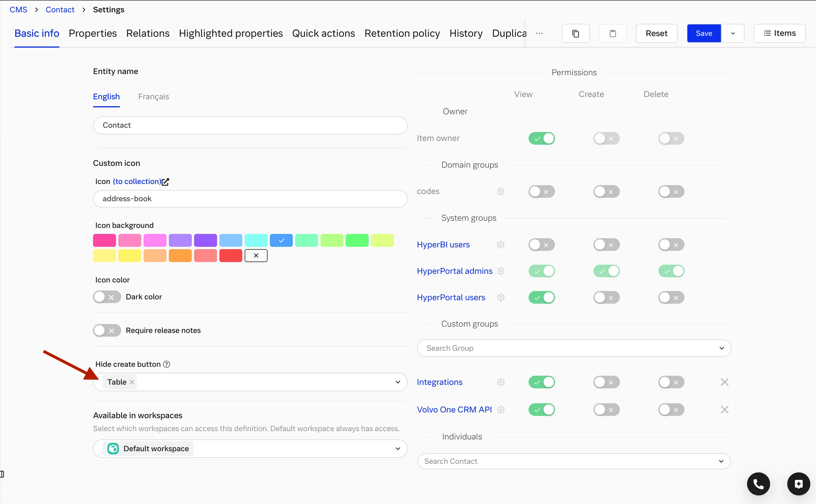Screen dimensions: 816x504
Task: Open gear settings for Integrations group
Action: 500,382
